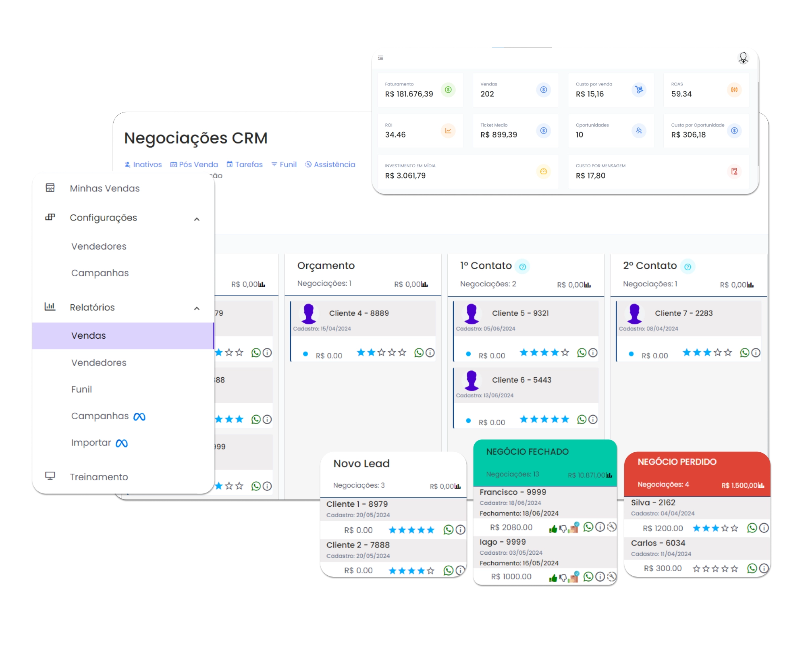
Task: Collapse the Relatórios menu section
Action: [197, 308]
